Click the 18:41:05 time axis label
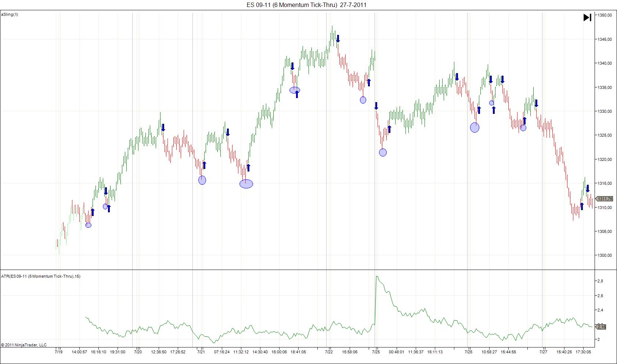Screen dimensions: 617x364 pyautogui.click(x=298, y=352)
